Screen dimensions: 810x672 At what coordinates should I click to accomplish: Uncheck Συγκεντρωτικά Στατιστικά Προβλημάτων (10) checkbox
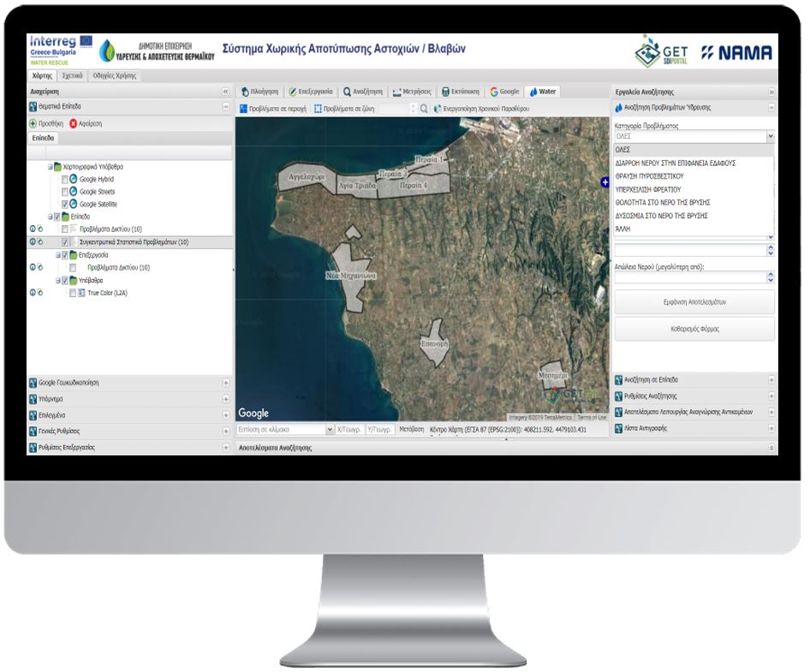[65, 241]
